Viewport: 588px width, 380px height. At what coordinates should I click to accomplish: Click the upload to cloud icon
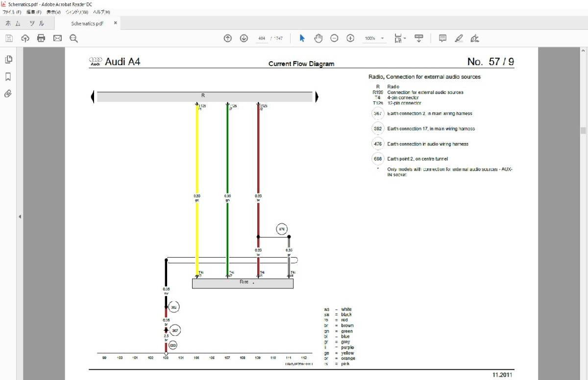[x=25, y=38]
